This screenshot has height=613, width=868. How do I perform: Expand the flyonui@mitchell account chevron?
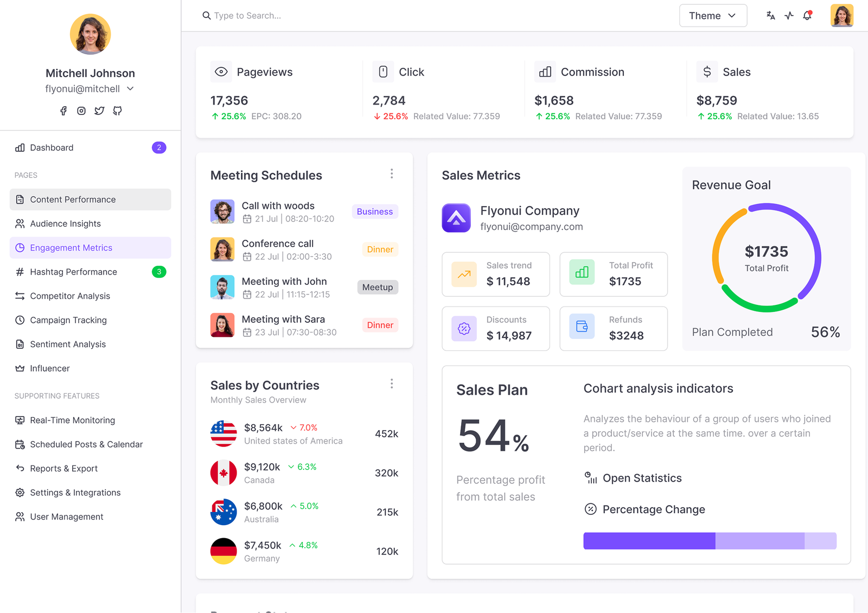click(x=130, y=88)
